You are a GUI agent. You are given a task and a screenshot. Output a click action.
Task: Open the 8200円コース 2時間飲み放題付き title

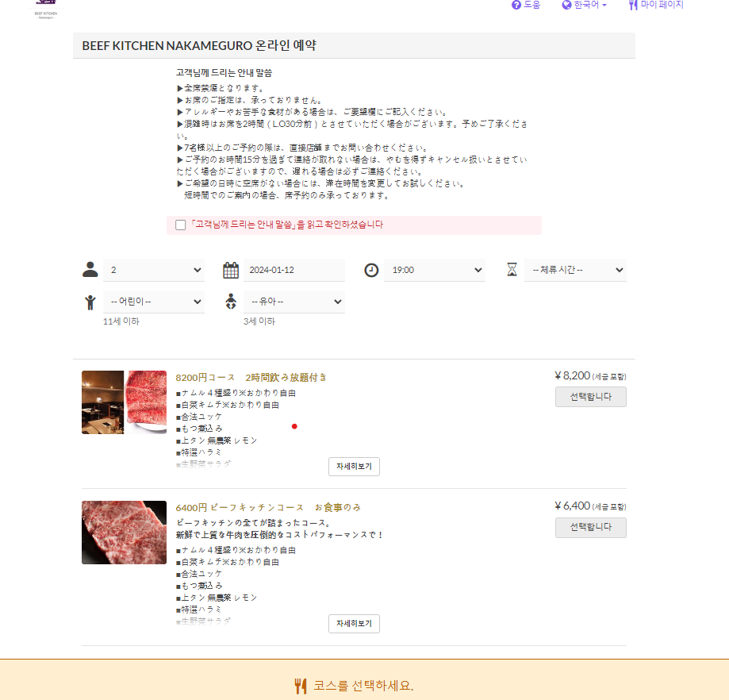tap(251, 378)
